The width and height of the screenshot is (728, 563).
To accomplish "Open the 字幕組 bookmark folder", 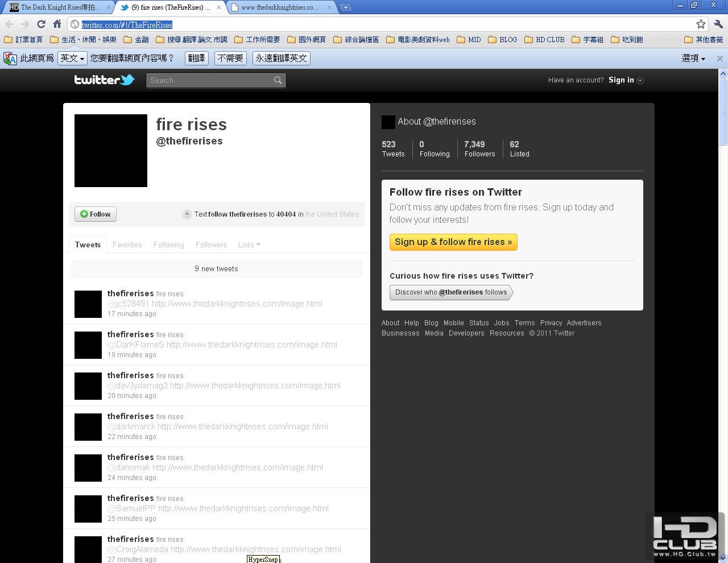I will (x=588, y=40).
